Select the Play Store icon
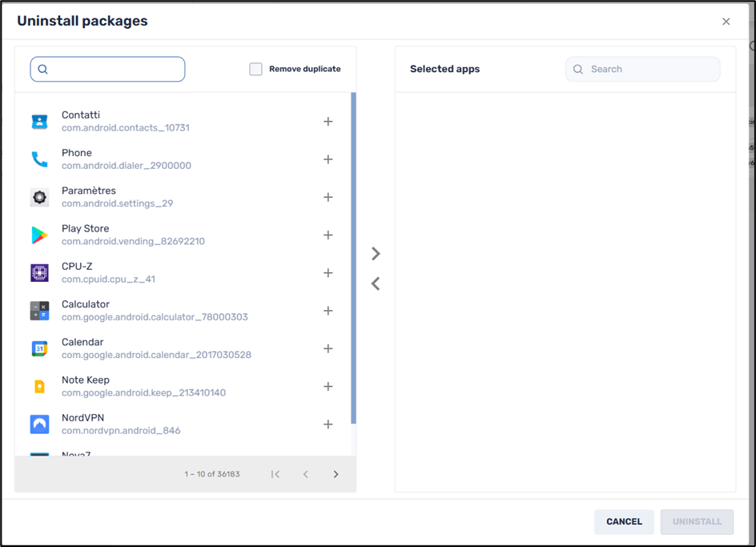Image resolution: width=756 pixels, height=547 pixels. coord(39,235)
